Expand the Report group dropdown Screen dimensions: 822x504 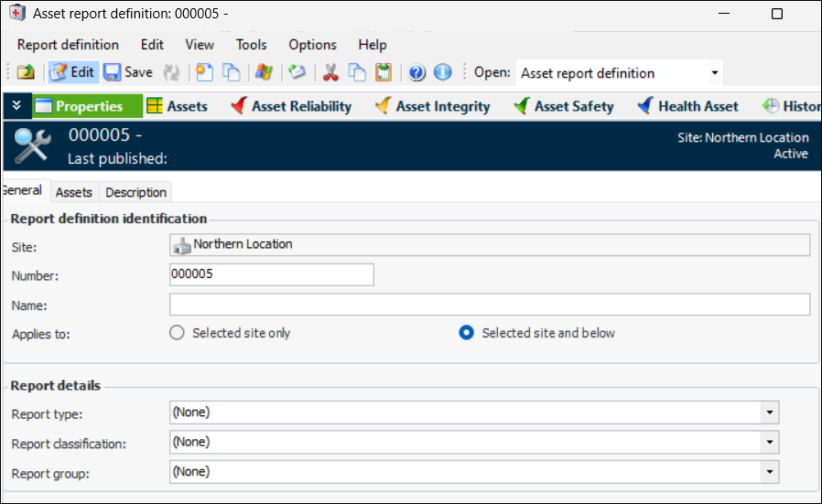[x=769, y=472]
